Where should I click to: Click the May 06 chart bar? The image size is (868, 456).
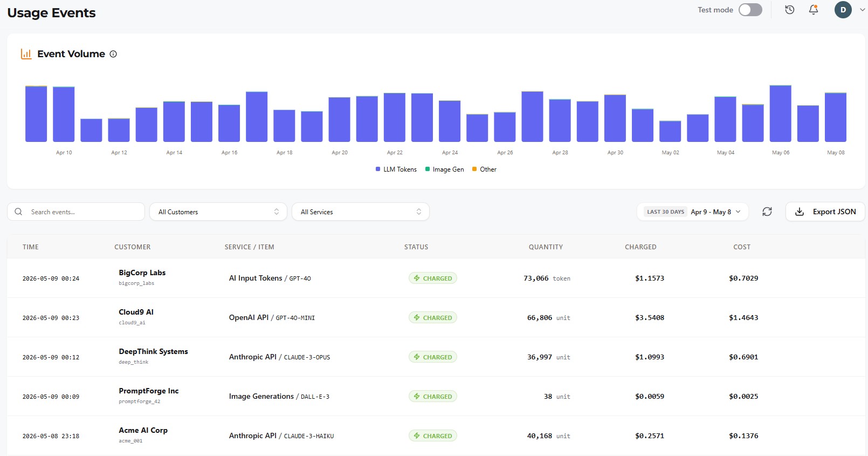tap(780, 113)
